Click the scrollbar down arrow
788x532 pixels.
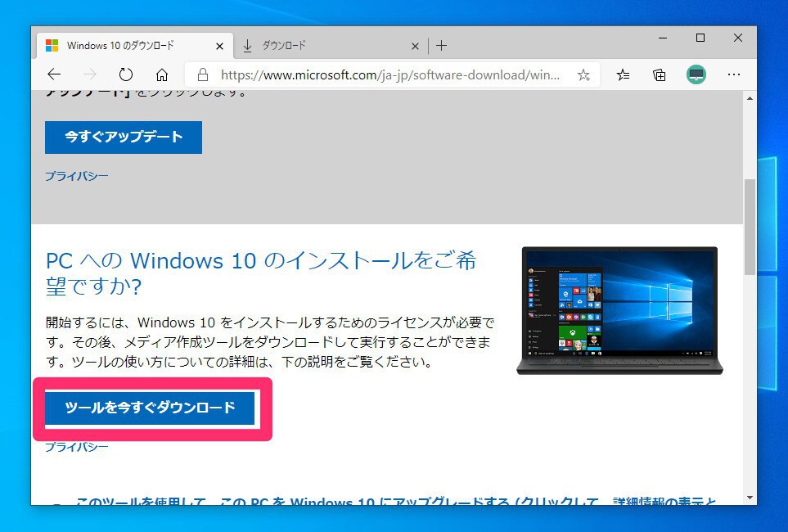750,498
